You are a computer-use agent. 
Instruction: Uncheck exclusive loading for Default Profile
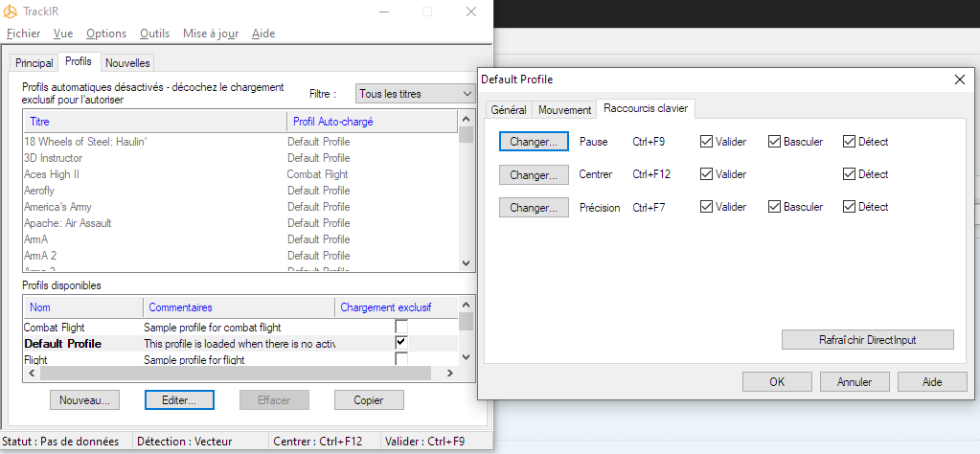(x=401, y=343)
